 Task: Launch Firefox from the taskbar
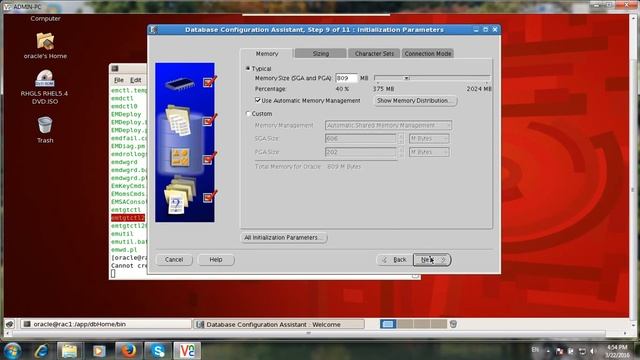pos(129,351)
